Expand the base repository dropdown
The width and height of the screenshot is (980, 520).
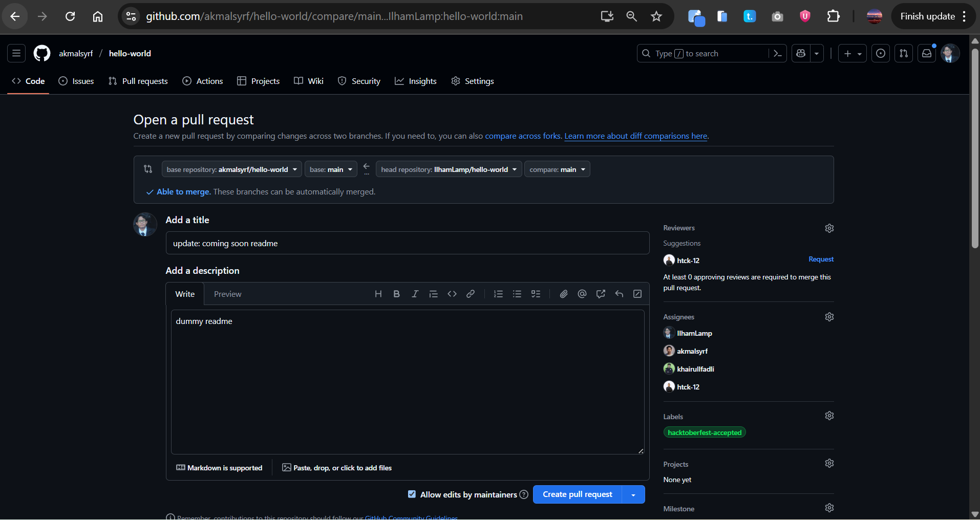(x=231, y=169)
